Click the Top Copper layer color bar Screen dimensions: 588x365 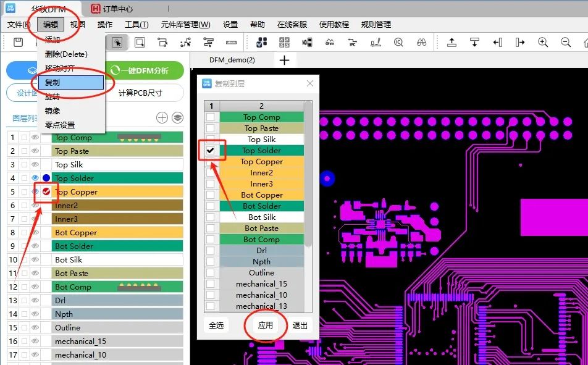117,191
